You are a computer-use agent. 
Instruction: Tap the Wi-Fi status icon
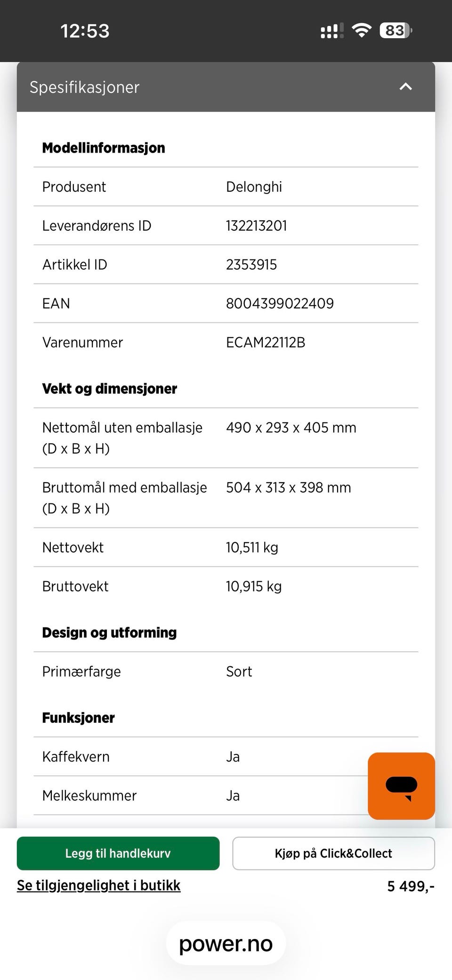362,31
